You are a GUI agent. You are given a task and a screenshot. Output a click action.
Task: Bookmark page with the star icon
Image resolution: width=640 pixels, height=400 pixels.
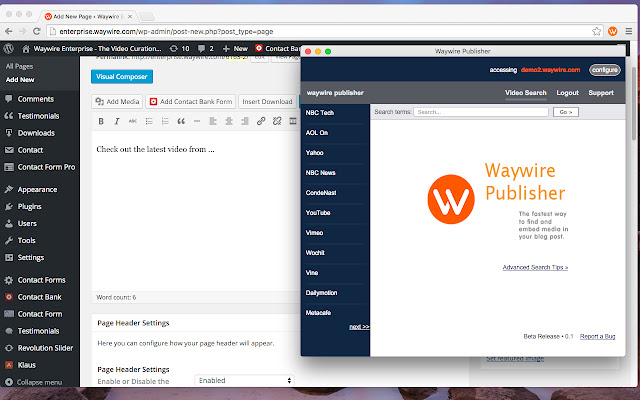click(596, 31)
